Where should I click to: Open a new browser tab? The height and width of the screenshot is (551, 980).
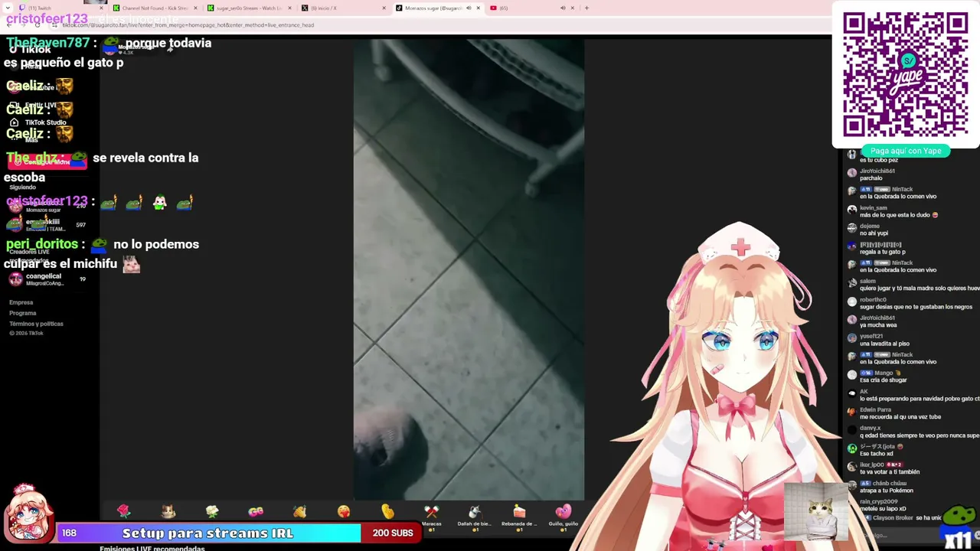click(x=586, y=8)
